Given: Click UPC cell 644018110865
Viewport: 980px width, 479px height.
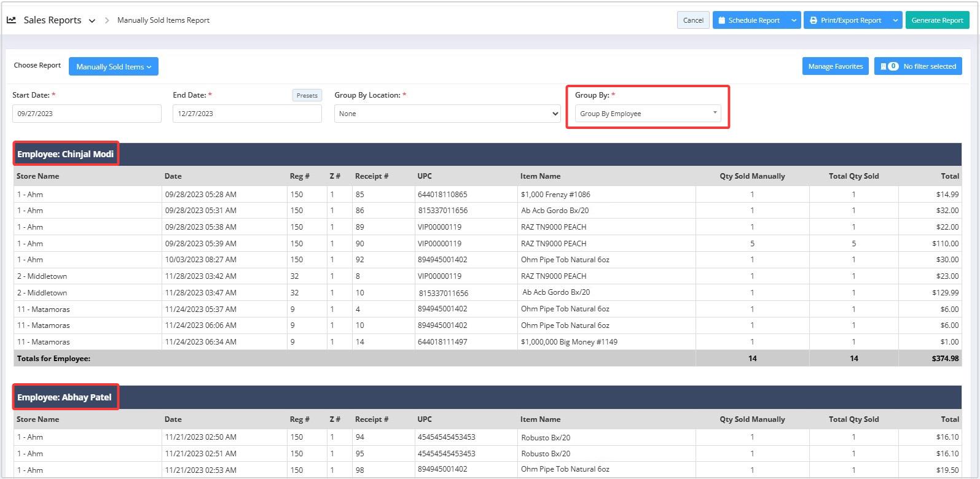Looking at the screenshot, I should [x=442, y=195].
